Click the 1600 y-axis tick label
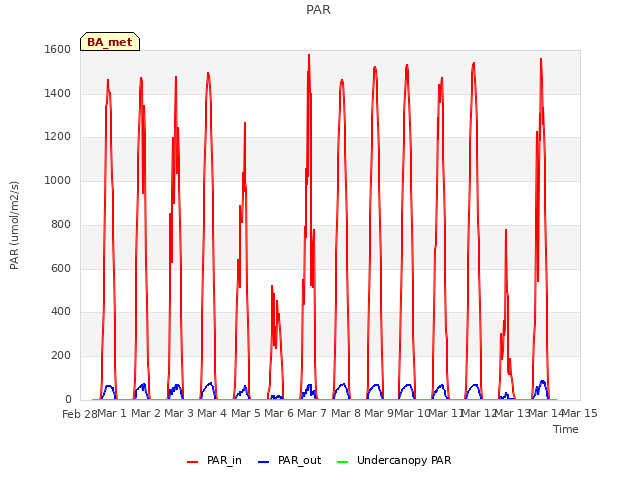 pos(58,49)
